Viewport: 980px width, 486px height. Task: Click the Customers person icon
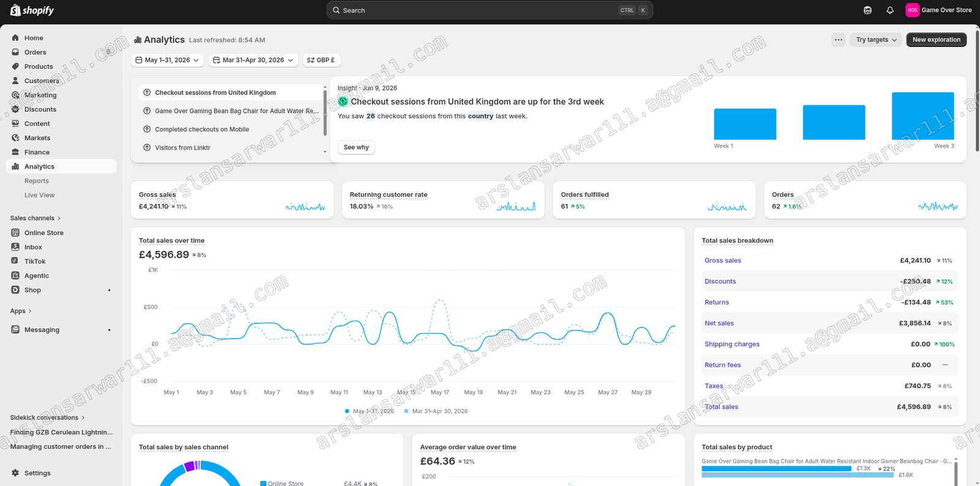[15, 81]
